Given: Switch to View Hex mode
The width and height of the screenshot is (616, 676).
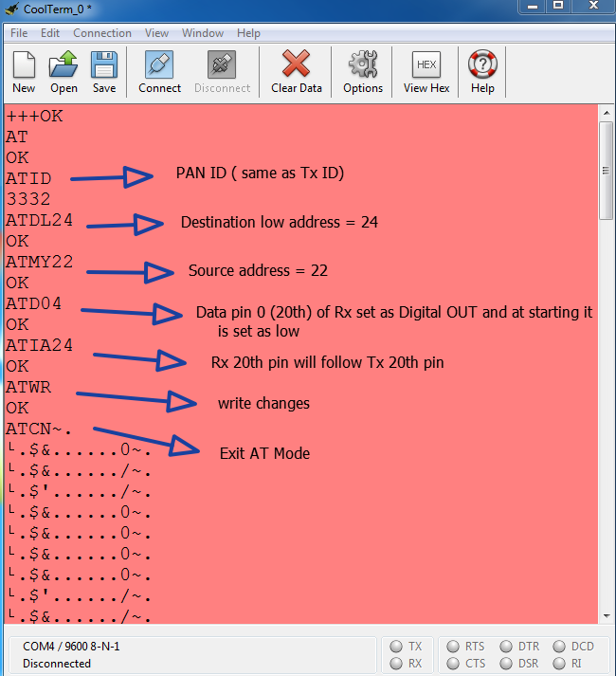Looking at the screenshot, I should pyautogui.click(x=426, y=66).
